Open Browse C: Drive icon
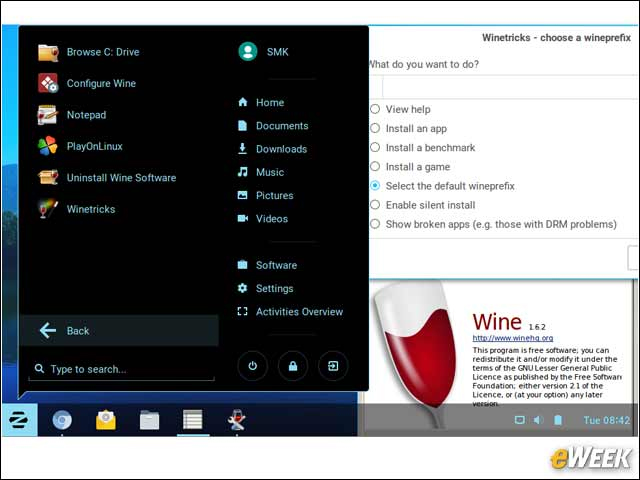The height and width of the screenshot is (480, 640). click(x=48, y=52)
